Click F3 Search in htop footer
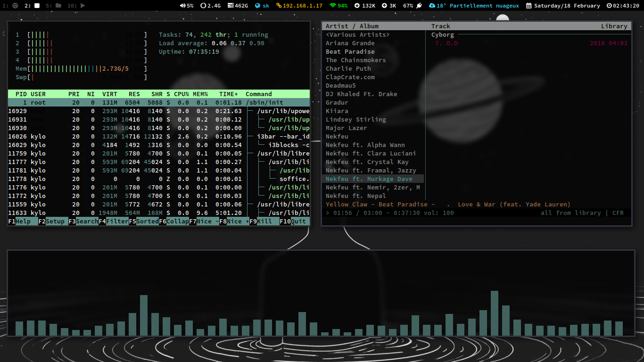This screenshot has height=362, width=644. [83, 221]
